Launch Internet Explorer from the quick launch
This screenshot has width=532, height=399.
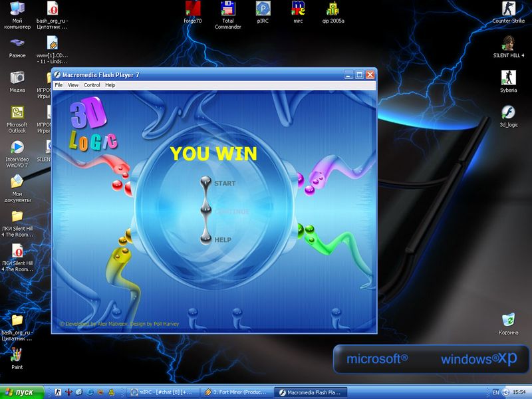click(90, 392)
